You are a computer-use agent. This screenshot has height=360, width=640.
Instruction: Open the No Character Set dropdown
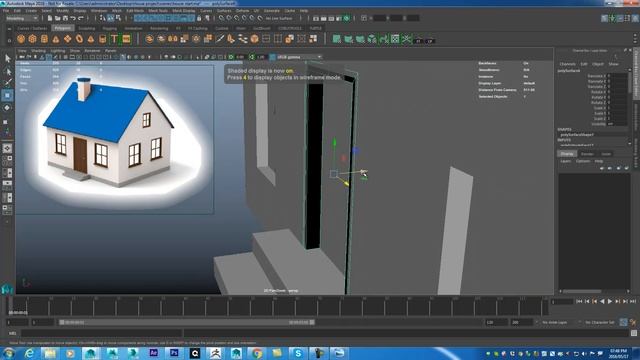[x=600, y=322]
